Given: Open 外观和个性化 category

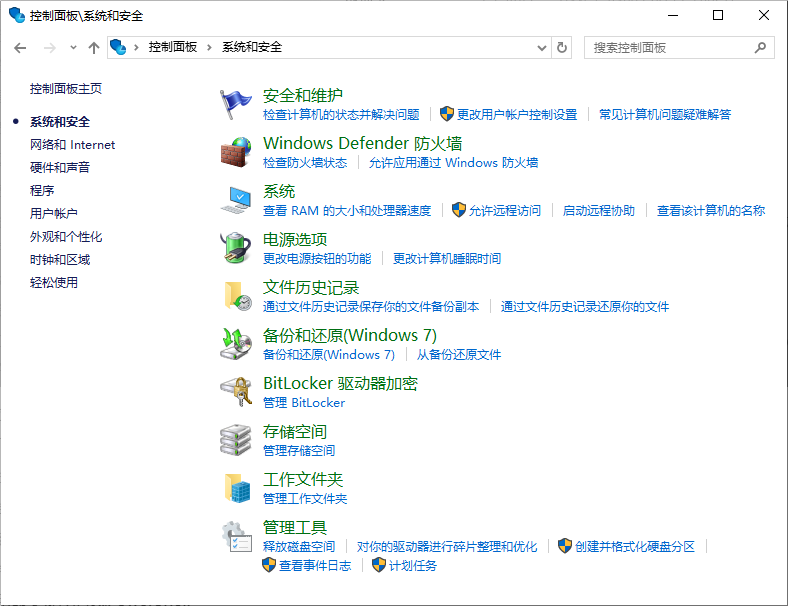Looking at the screenshot, I should pos(66,237).
